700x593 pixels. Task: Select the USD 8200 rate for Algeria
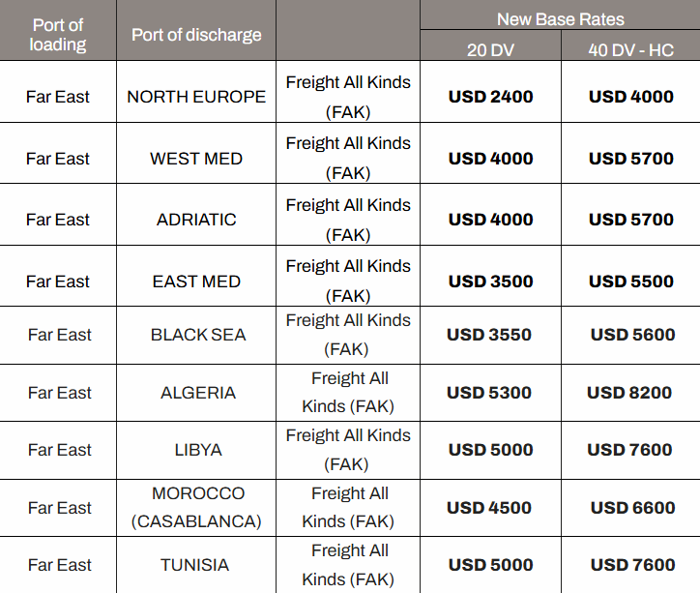click(x=629, y=393)
